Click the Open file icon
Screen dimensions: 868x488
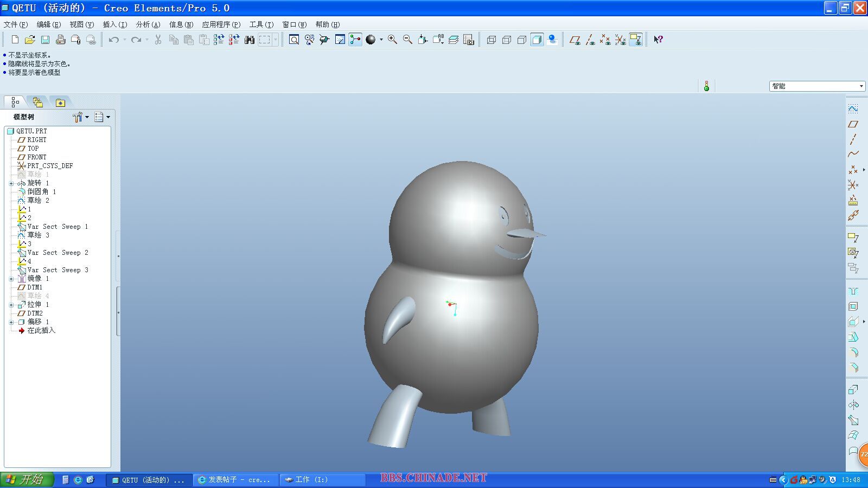pyautogui.click(x=30, y=40)
